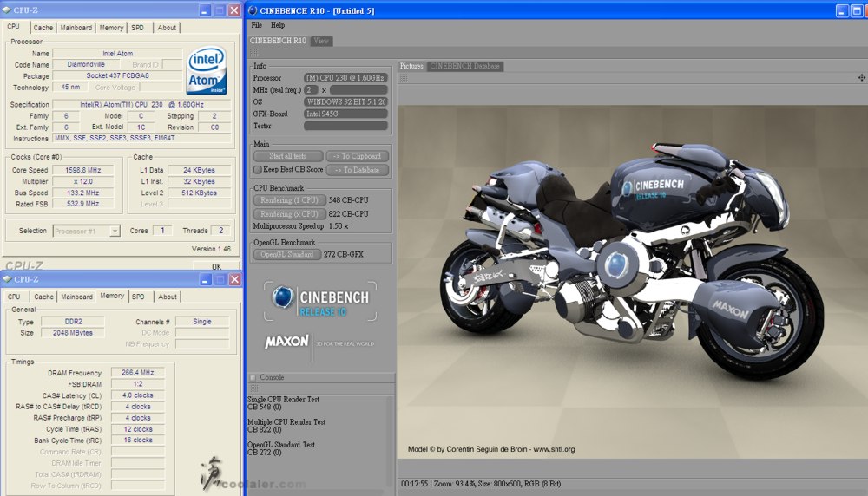Image resolution: width=868 pixels, height=496 pixels.
Task: Select the CPU tab in top CPU-Z window
Action: pyautogui.click(x=14, y=27)
